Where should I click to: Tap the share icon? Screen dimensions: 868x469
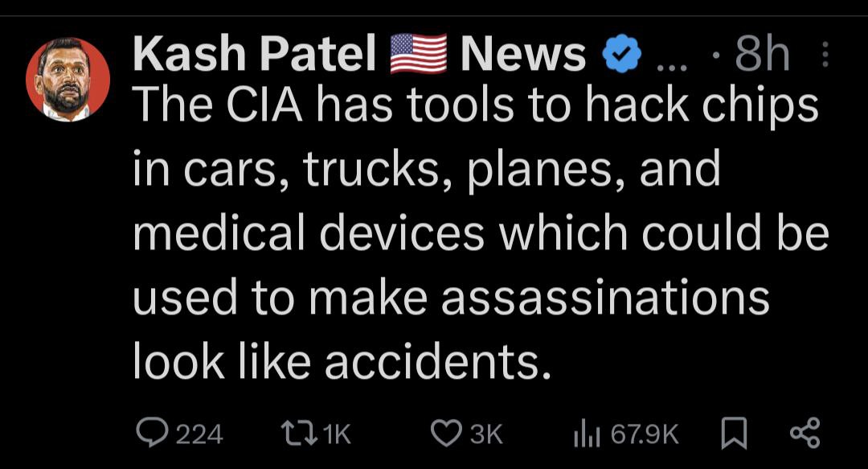[x=804, y=433]
